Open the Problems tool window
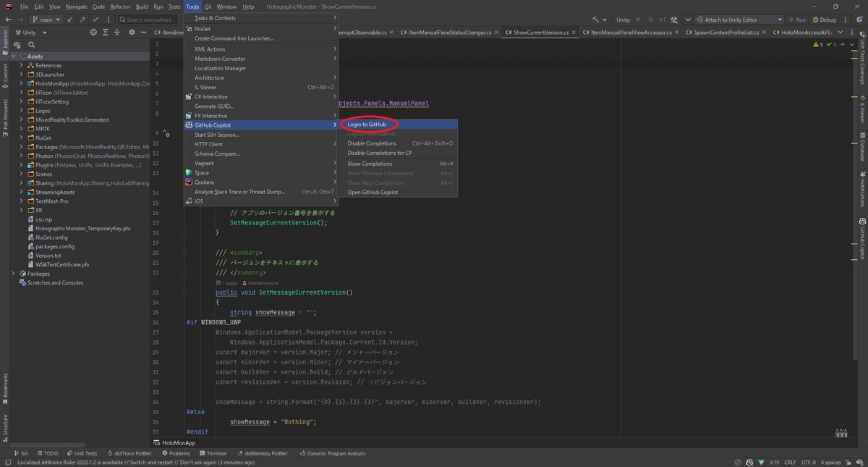 click(175, 453)
